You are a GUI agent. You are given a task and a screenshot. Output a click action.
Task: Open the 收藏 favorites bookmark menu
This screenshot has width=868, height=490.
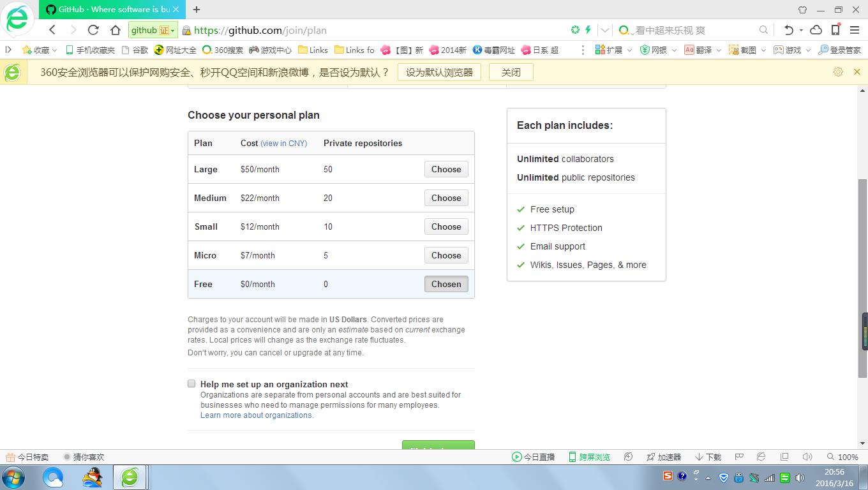40,50
